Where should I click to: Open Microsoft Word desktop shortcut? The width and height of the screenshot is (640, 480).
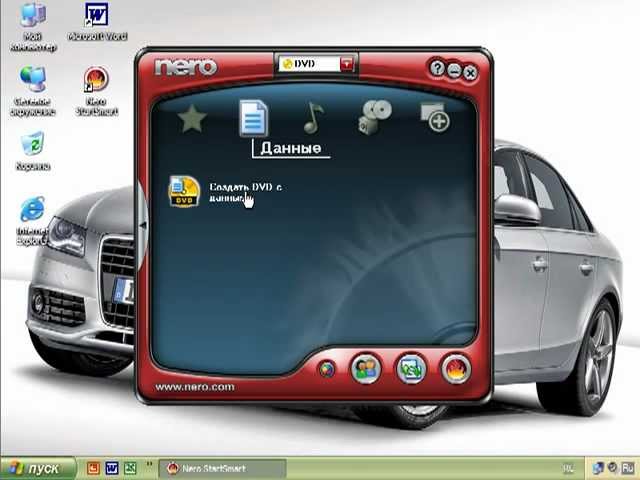(x=97, y=21)
